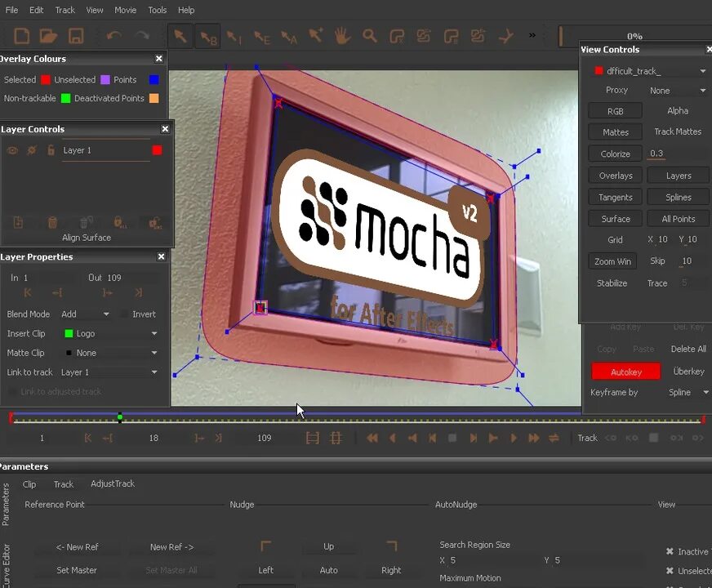The image size is (712, 588).
Task: Click the Set In Point icon in Layer Properties
Action: click(x=28, y=293)
